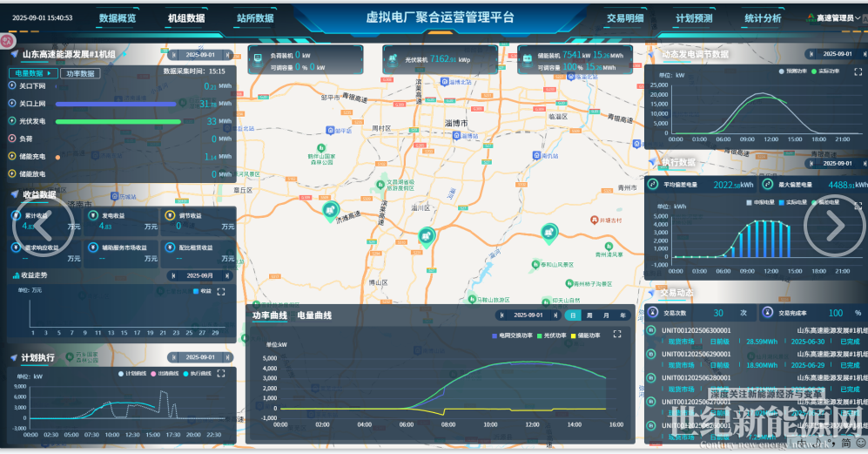
Task: Toggle 电网交换功率 legend series
Action: pos(514,335)
